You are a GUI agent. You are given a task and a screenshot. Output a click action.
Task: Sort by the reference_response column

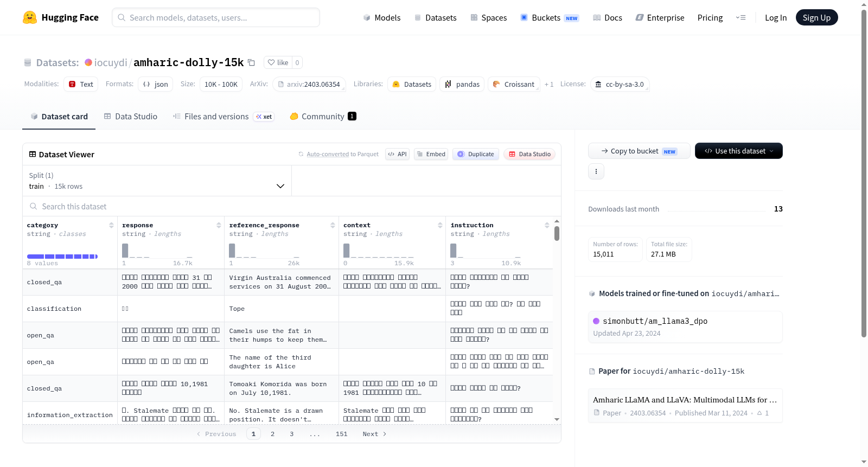coord(333,225)
